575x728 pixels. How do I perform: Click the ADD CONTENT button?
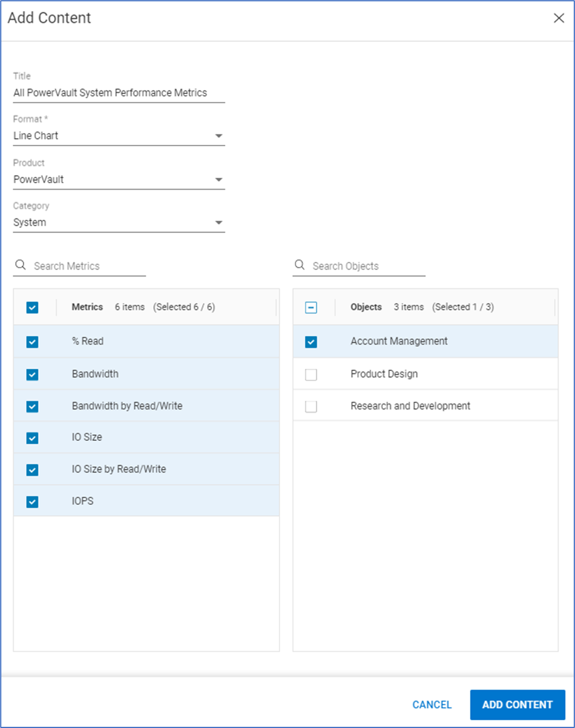(517, 705)
